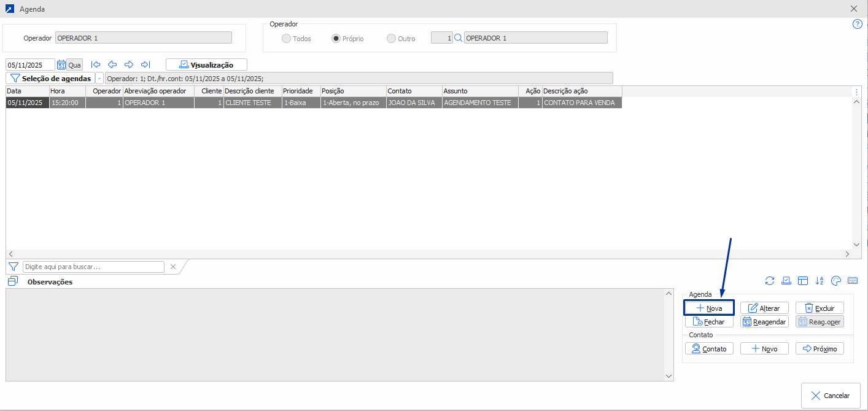Go to next day arrow
Viewport: 868px width, 411px height.
pyautogui.click(x=129, y=65)
